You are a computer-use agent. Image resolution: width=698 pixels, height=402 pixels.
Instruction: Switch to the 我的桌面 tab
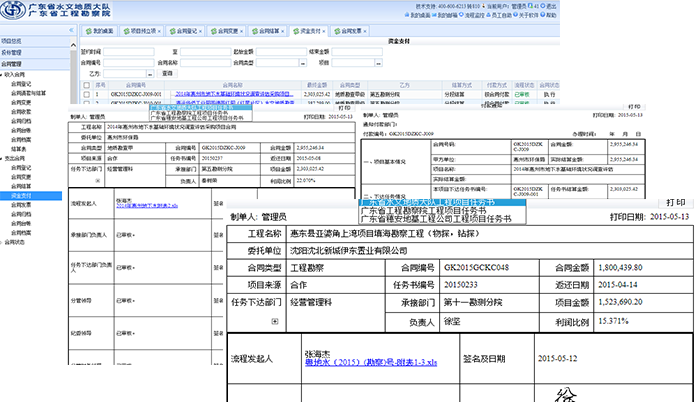point(100,31)
